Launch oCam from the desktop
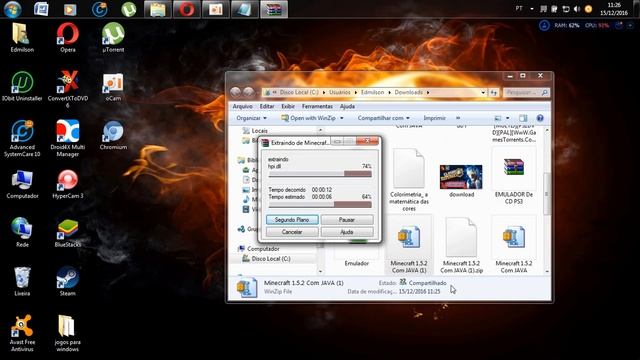 (113, 86)
